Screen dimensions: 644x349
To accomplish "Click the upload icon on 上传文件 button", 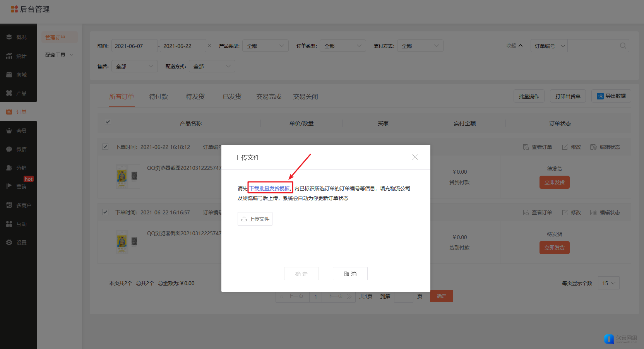I will pyautogui.click(x=244, y=219).
